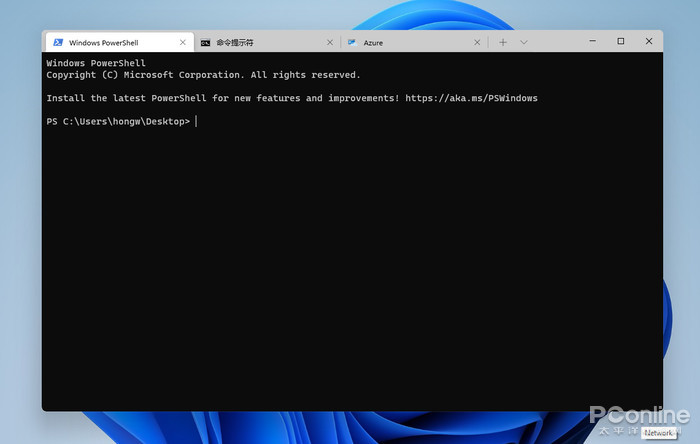Switch to the Azure tab
Image resolution: width=700 pixels, height=444 pixels.
click(414, 42)
